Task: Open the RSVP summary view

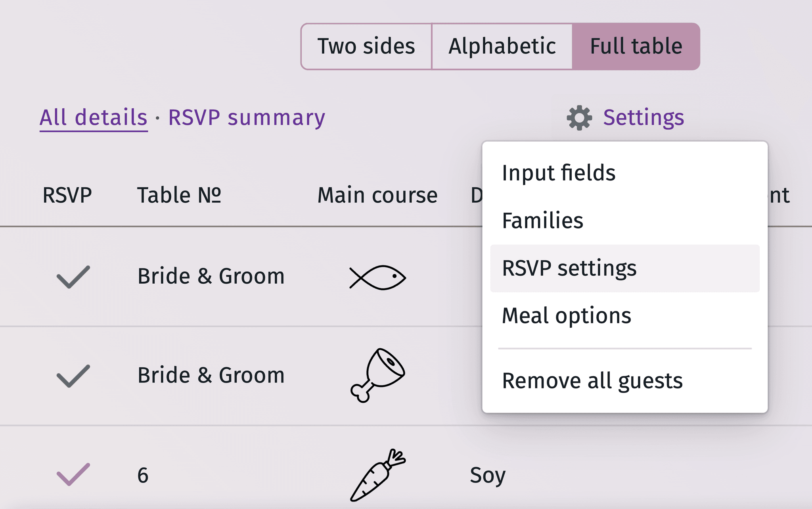Action: pyautogui.click(x=247, y=117)
